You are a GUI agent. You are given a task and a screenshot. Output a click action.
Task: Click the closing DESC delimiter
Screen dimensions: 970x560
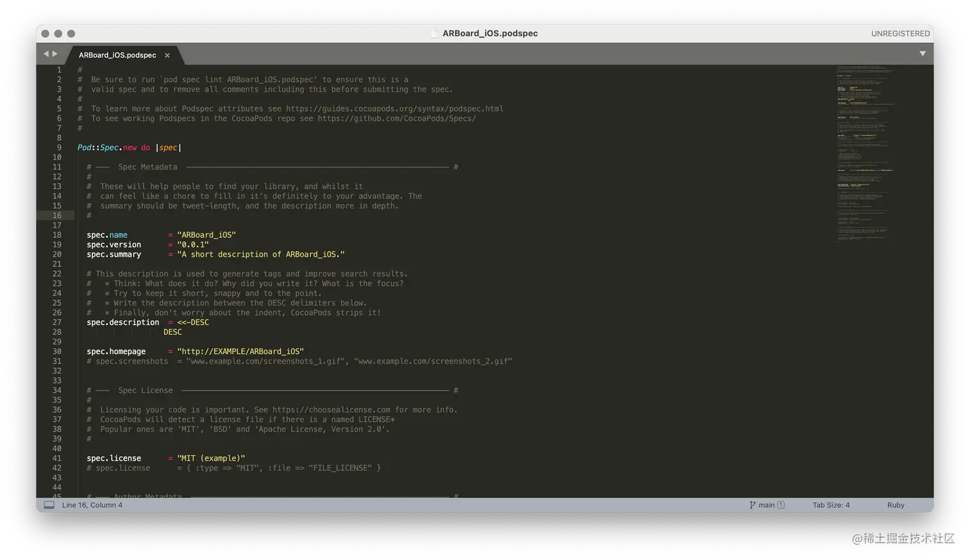tap(173, 332)
